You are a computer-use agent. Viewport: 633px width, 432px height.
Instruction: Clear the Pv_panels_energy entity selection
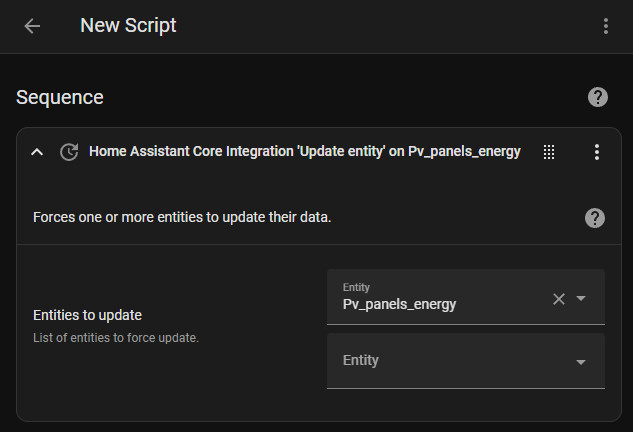(559, 299)
